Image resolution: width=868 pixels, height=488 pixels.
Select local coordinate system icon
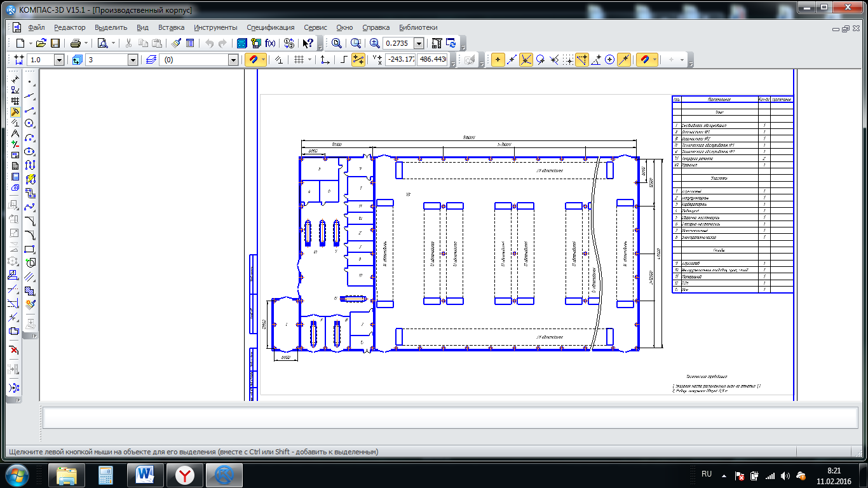pos(325,60)
